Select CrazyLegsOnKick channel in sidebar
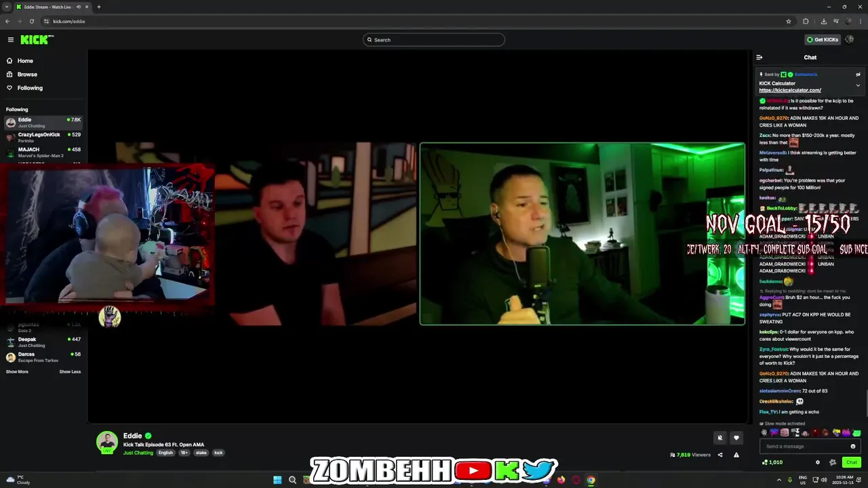The height and width of the screenshot is (488, 868). (x=43, y=138)
